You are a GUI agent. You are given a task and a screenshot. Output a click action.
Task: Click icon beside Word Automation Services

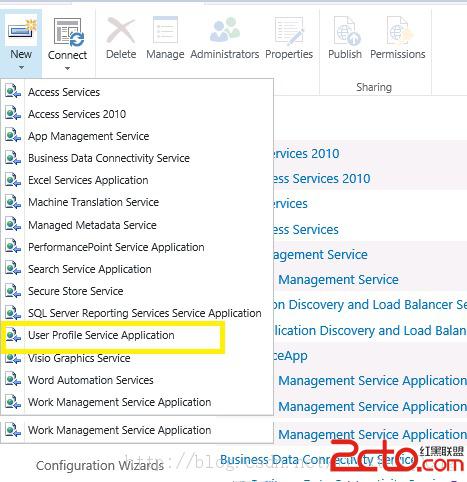[13, 379]
